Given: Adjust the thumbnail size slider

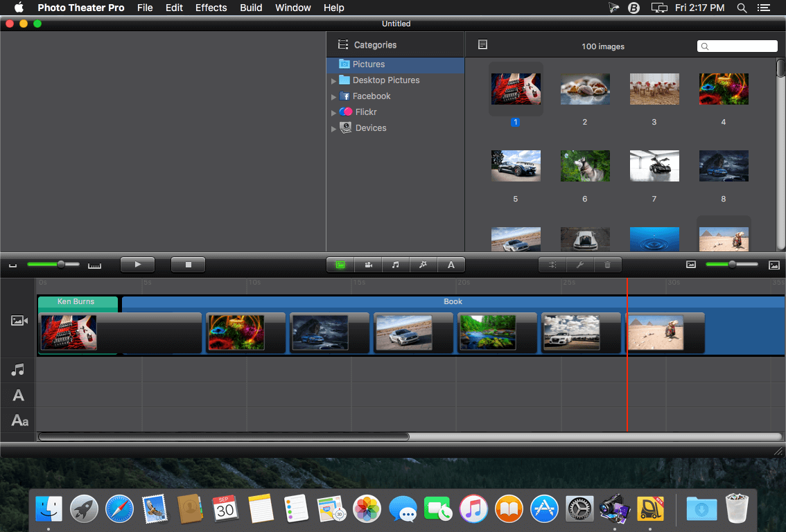Looking at the screenshot, I should click(732, 264).
